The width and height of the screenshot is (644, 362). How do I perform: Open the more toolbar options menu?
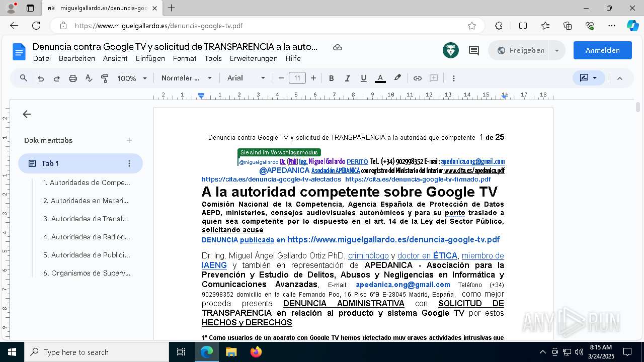click(x=454, y=78)
